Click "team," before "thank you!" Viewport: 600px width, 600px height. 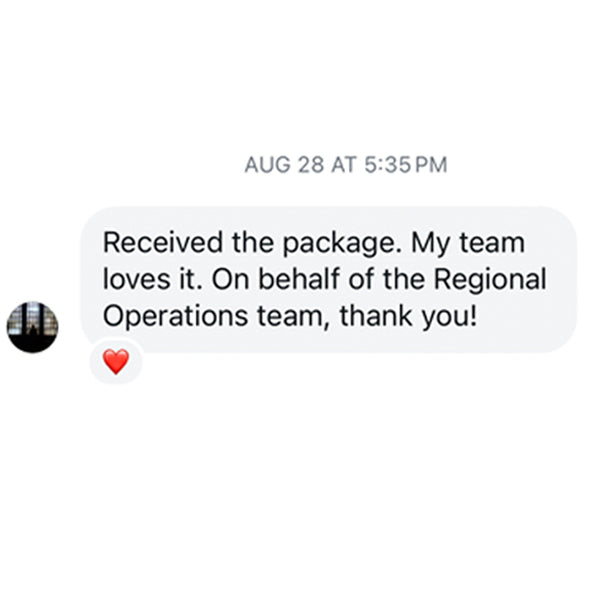click(x=293, y=318)
